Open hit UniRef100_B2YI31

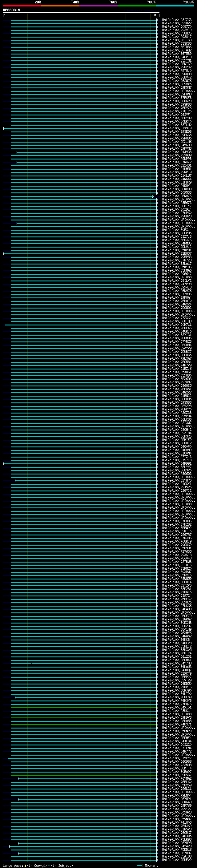tap(177, 335)
